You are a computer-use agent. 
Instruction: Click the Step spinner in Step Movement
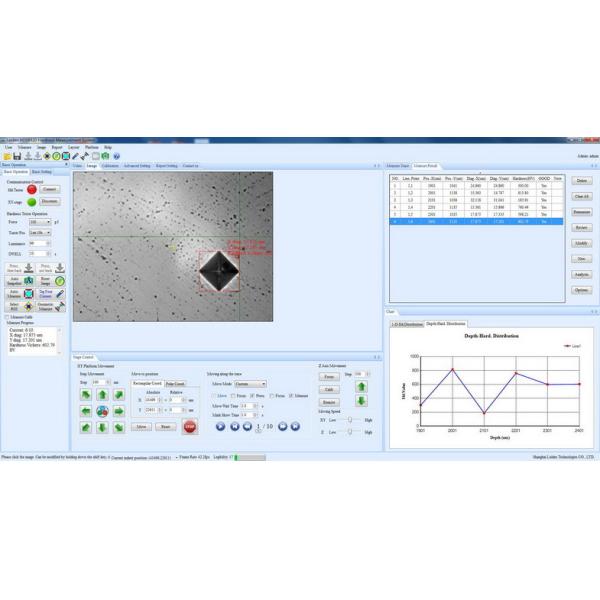pos(101,382)
